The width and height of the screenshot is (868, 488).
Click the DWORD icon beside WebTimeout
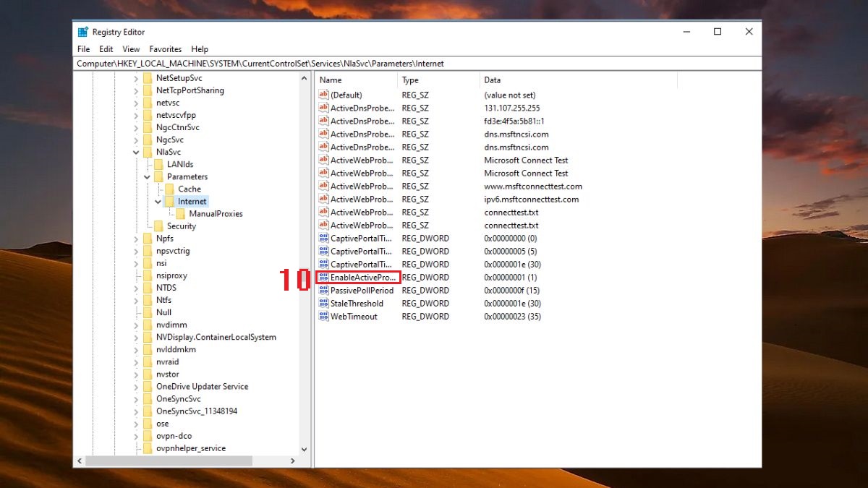point(323,316)
